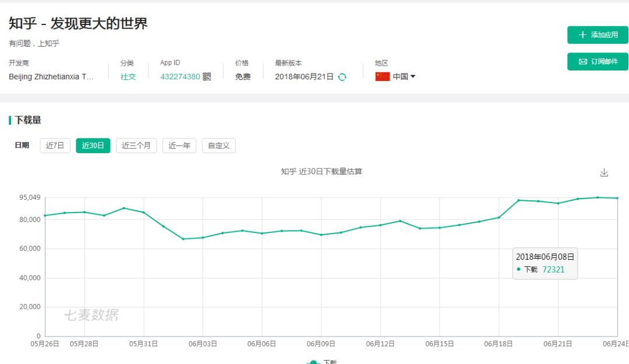Click the y-axis label 20,000
This screenshot has width=629, height=364.
click(30, 306)
